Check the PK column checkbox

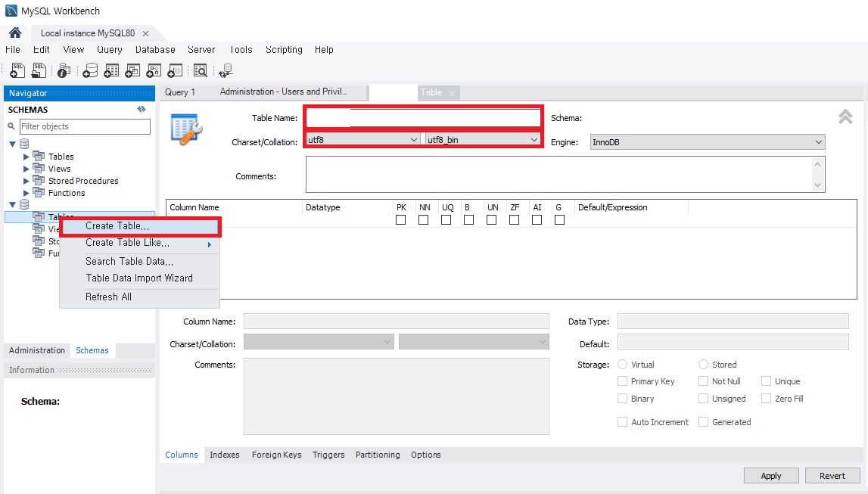(x=401, y=219)
